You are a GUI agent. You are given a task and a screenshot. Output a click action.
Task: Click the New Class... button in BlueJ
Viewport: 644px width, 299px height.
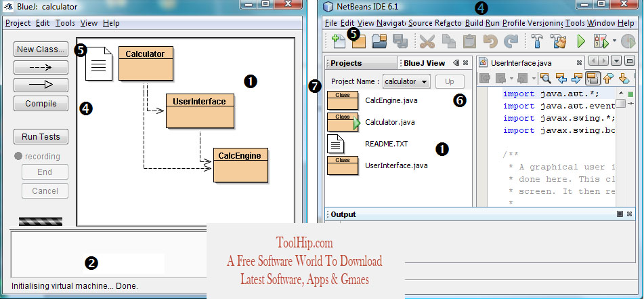[41, 49]
